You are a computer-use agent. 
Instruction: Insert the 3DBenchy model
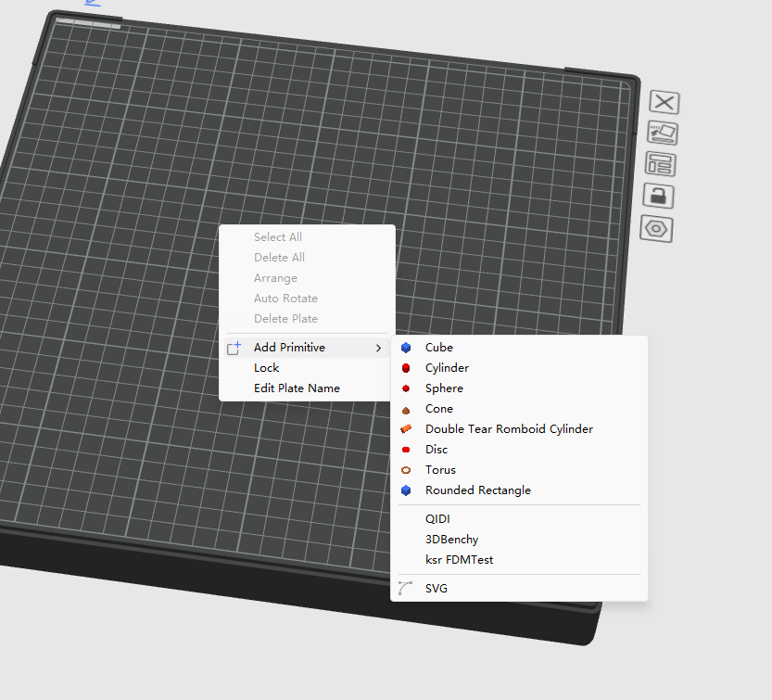[x=519, y=540]
